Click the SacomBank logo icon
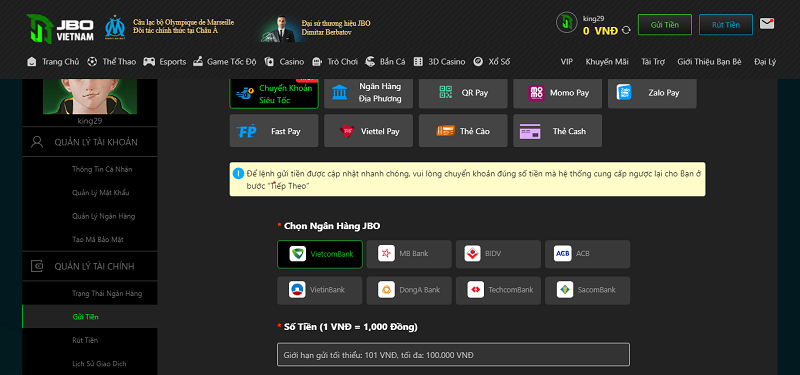 coord(565,290)
